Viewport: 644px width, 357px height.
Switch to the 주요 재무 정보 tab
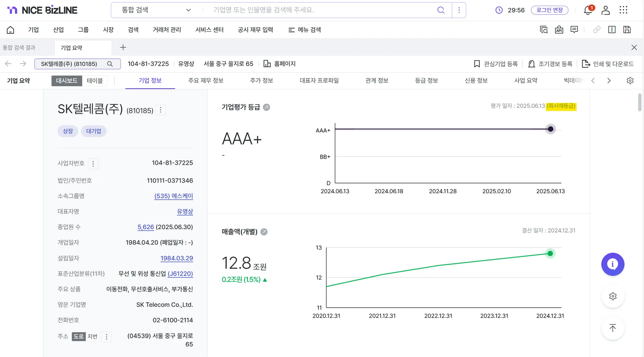[206, 81]
